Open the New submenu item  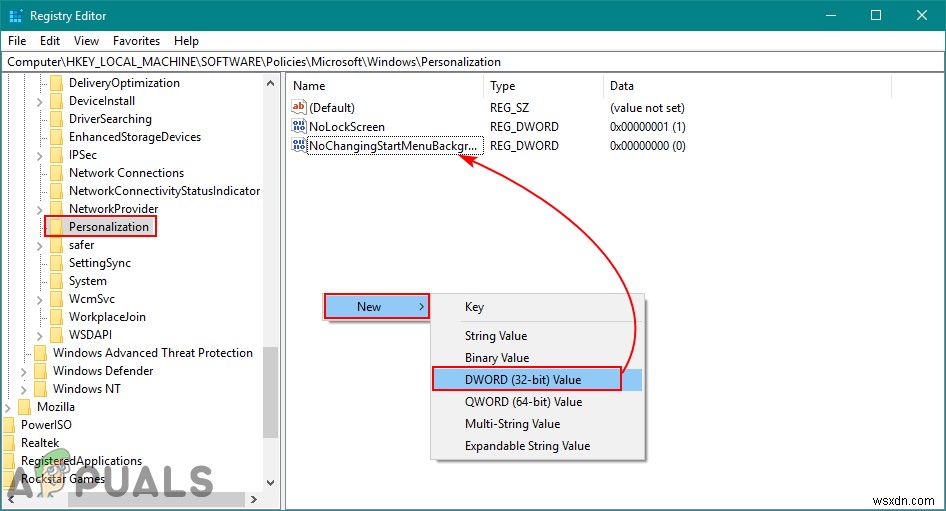tap(376, 306)
